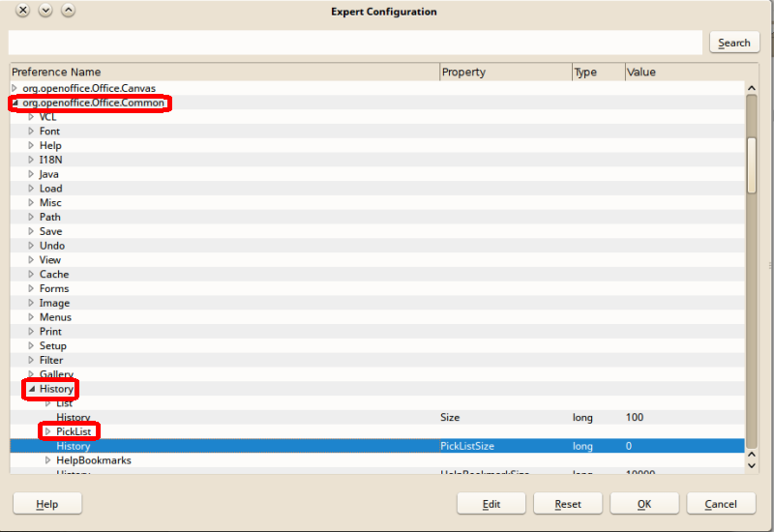Click the Edit button

[491, 504]
